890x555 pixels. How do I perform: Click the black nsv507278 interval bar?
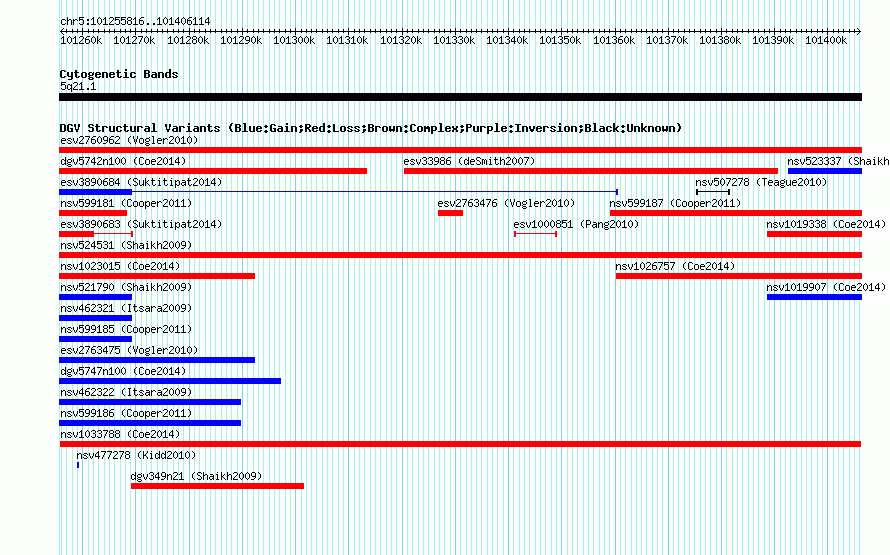(x=713, y=192)
